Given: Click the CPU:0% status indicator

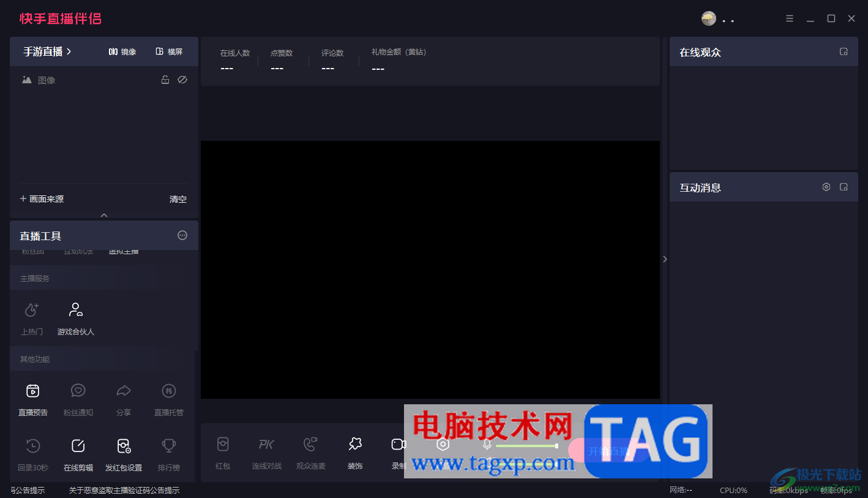Looking at the screenshot, I should pyautogui.click(x=733, y=490).
